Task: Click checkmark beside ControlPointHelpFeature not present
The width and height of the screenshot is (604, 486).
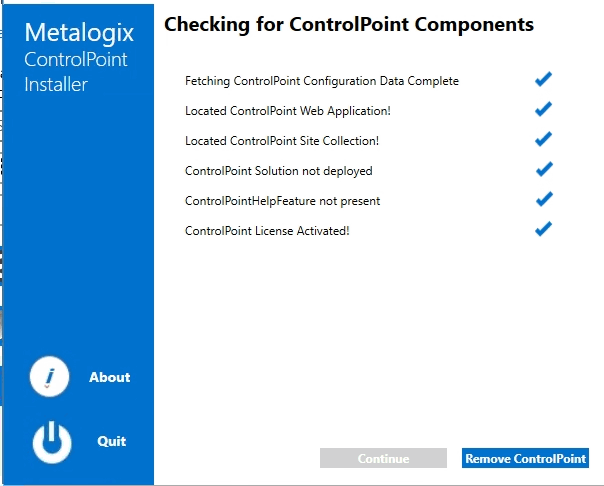Action: (x=543, y=200)
